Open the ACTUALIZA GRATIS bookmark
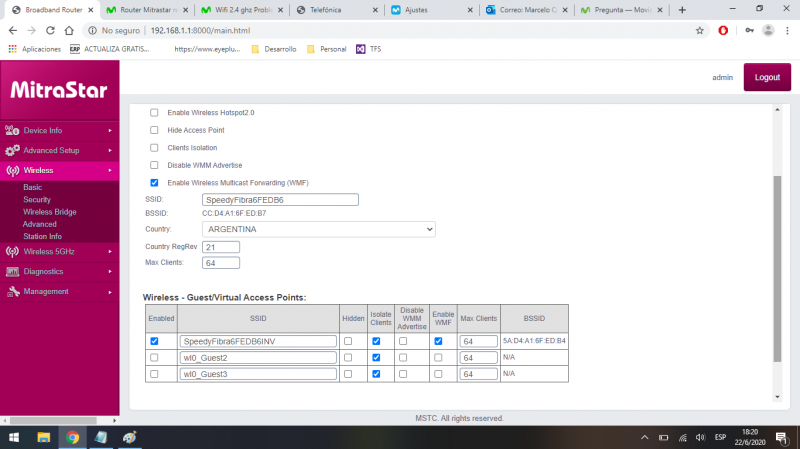 click(110, 49)
